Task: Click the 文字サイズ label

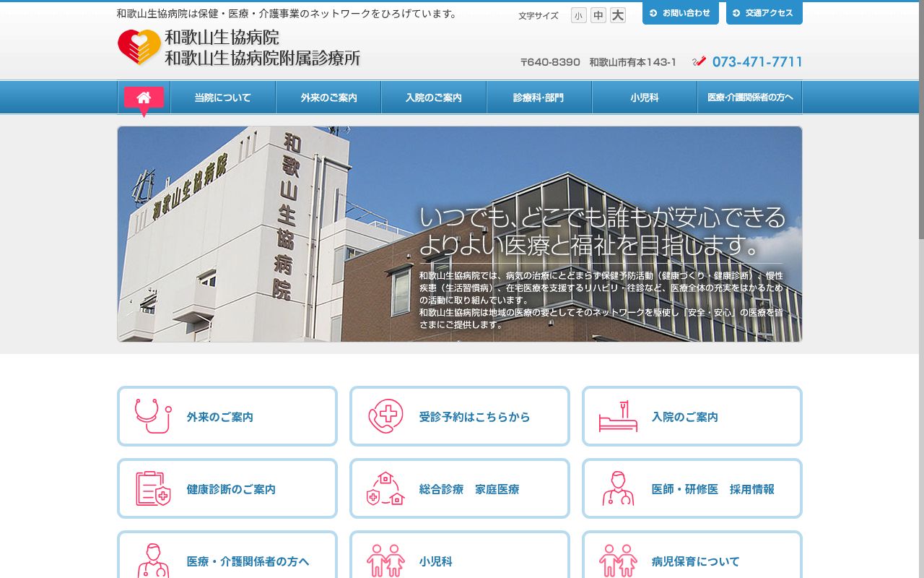Action: 539,16
